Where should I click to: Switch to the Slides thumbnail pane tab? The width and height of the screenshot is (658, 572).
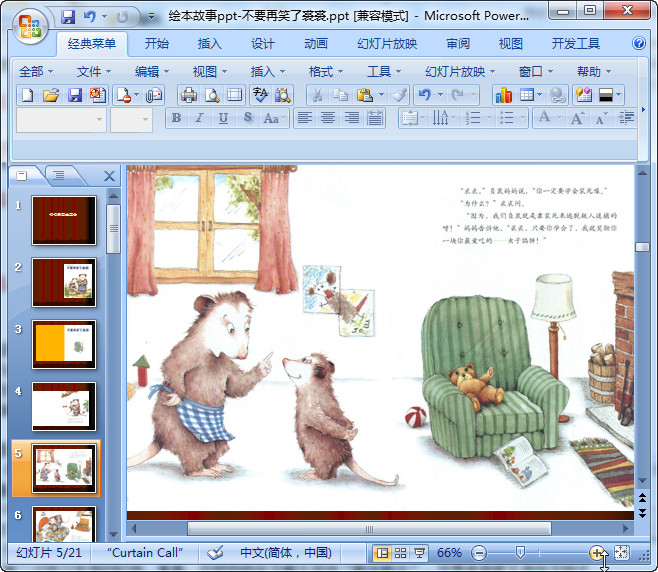tap(22, 175)
